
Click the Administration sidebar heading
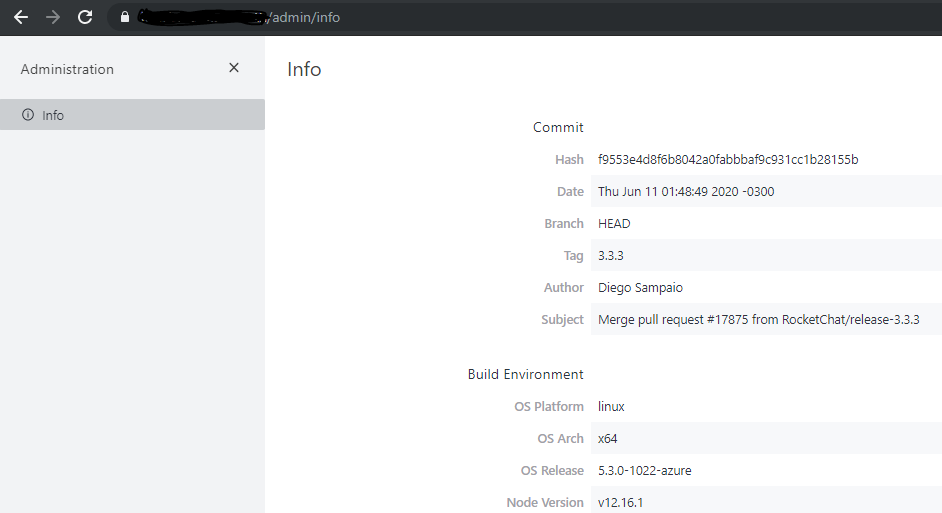pyautogui.click(x=67, y=69)
